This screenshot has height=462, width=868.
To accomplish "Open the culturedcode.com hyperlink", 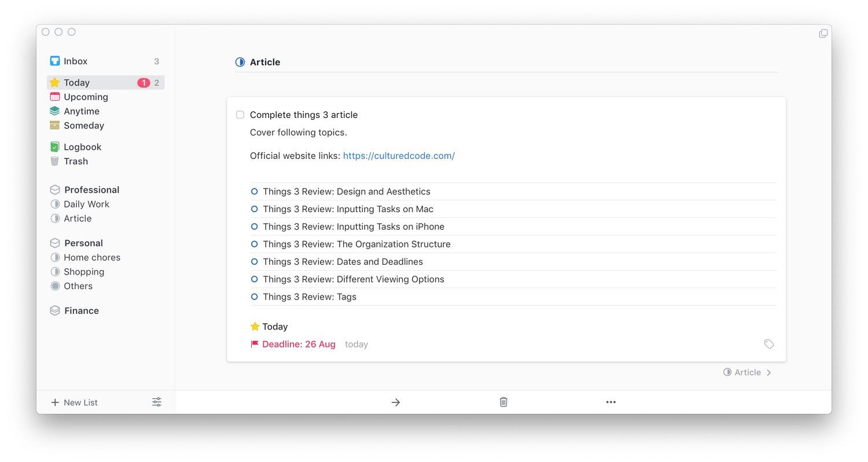I will 399,156.
